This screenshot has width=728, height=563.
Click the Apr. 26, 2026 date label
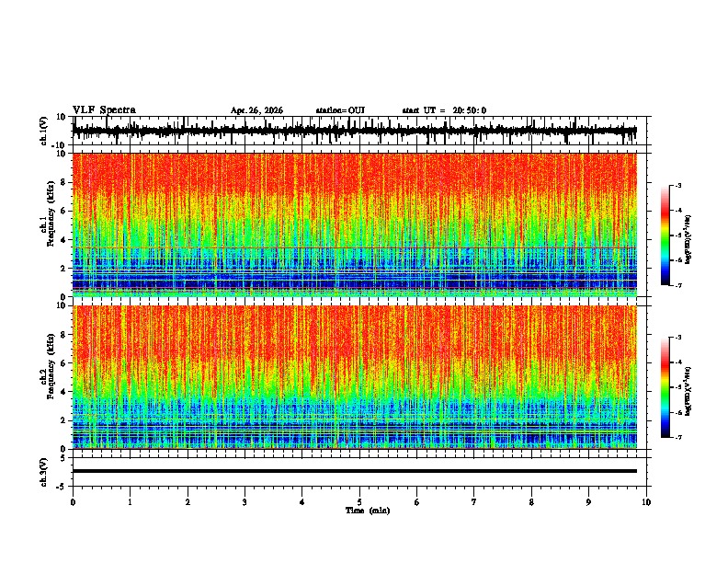pos(256,110)
